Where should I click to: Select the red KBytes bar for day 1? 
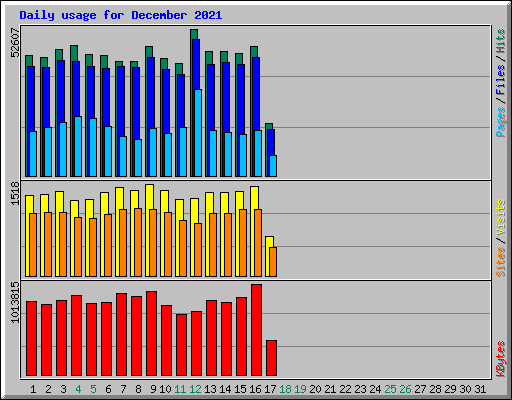click(31, 338)
